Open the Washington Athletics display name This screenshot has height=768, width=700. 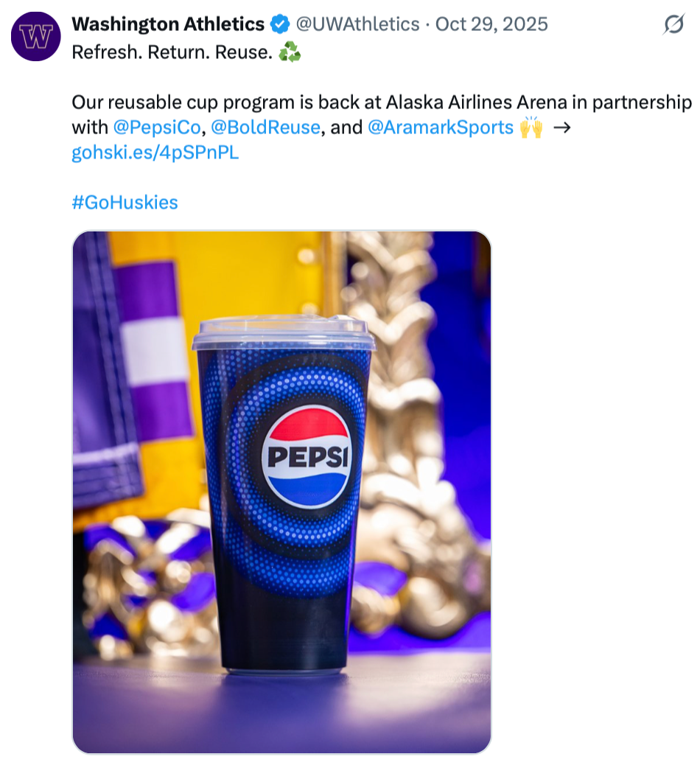point(168,24)
